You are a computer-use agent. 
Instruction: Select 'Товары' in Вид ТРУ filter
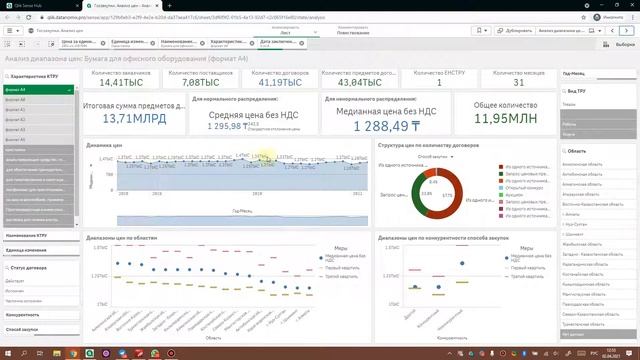point(598,104)
